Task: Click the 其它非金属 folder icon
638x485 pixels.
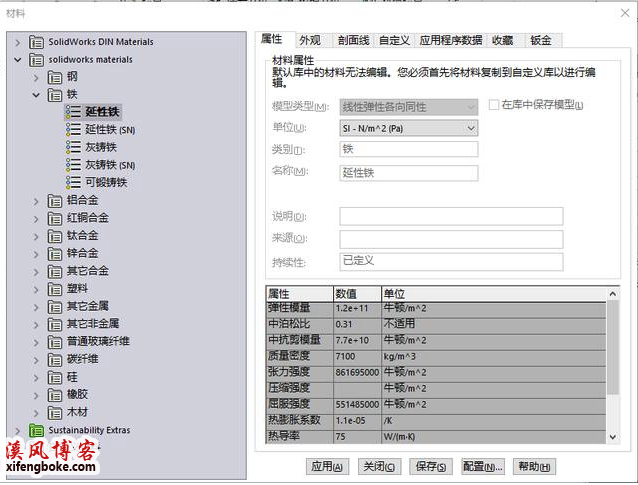Action: pyautogui.click(x=55, y=324)
